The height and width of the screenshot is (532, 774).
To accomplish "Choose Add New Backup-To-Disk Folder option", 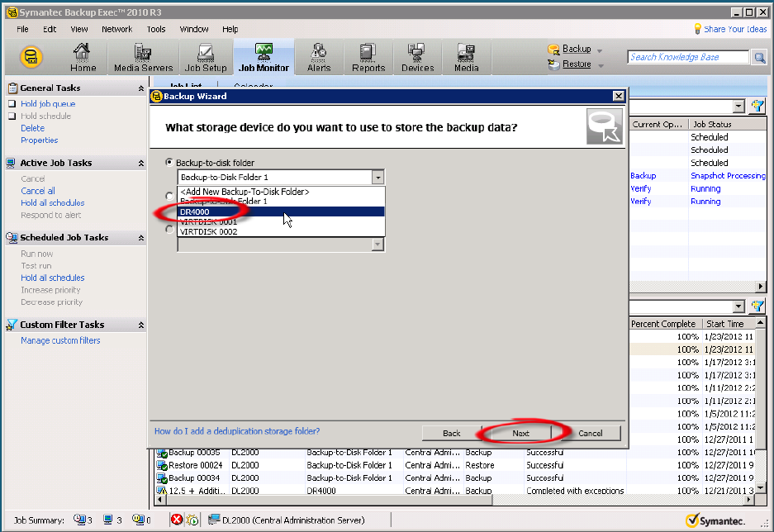I will (x=281, y=192).
